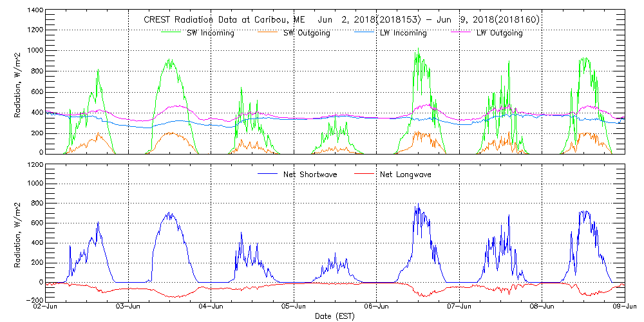Click the LW Incoming legend label
The width and height of the screenshot is (644, 322).
click(x=404, y=33)
